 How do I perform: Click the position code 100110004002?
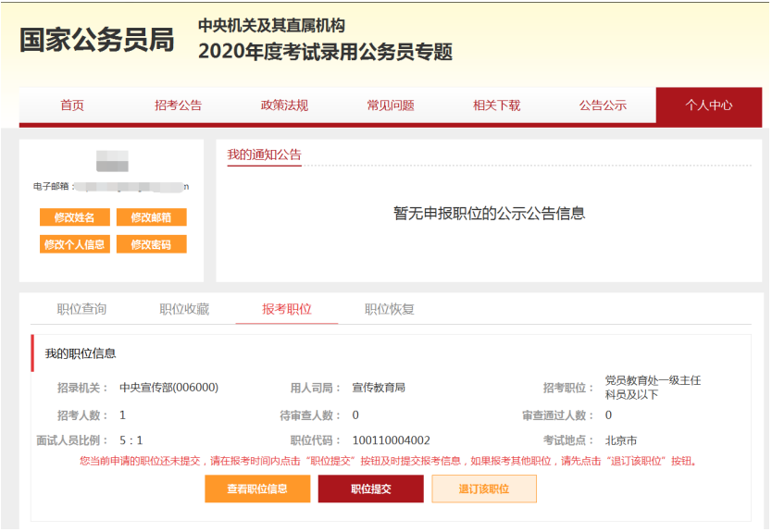[x=391, y=440]
